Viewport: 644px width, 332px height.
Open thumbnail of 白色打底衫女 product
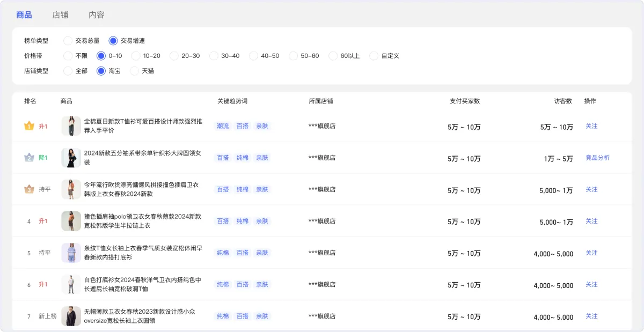click(x=71, y=284)
